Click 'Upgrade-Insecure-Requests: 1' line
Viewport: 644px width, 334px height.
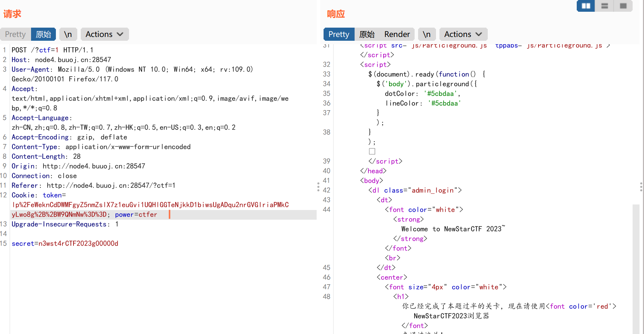[x=65, y=224]
